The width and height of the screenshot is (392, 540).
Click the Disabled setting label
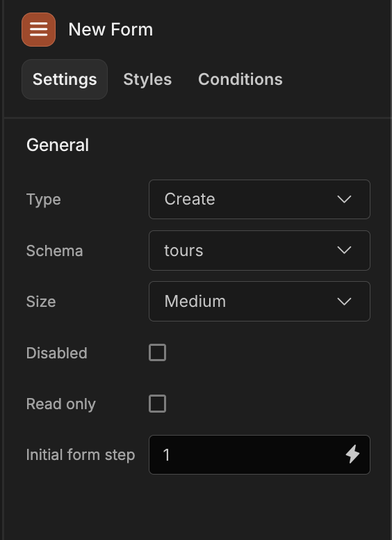(57, 353)
